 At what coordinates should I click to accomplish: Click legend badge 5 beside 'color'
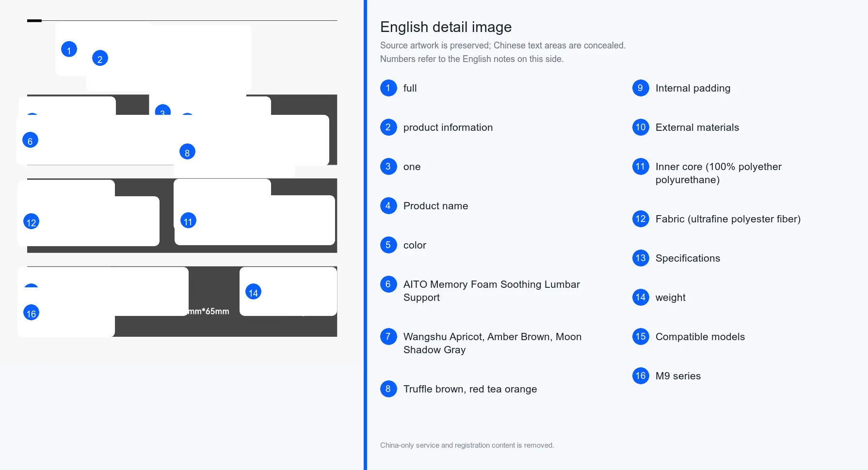pyautogui.click(x=388, y=245)
